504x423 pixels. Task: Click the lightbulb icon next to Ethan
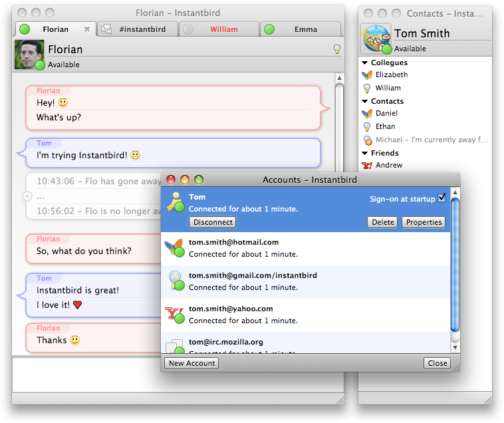pos(367,126)
